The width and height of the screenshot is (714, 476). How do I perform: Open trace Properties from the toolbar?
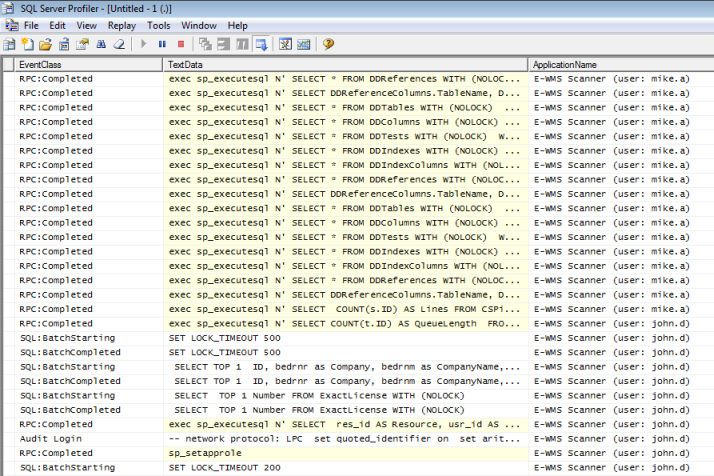pos(82,44)
